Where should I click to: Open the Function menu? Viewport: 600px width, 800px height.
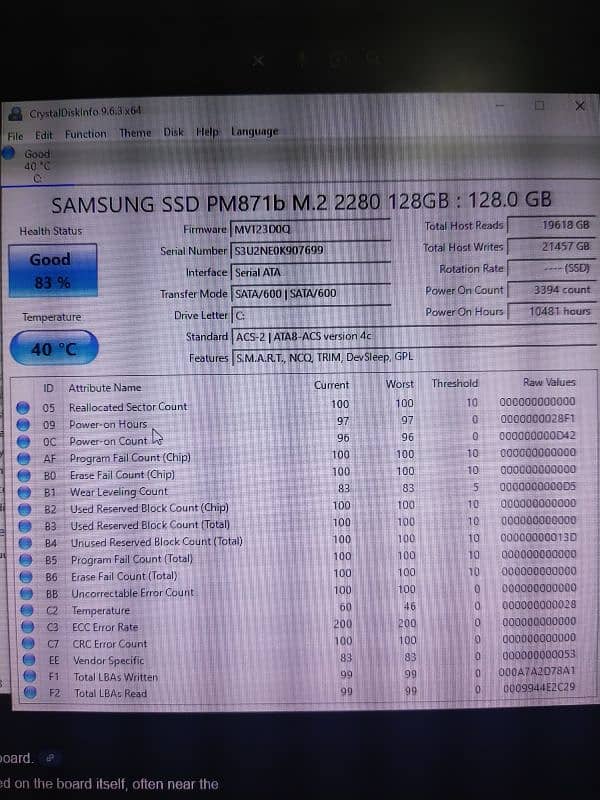86,134
